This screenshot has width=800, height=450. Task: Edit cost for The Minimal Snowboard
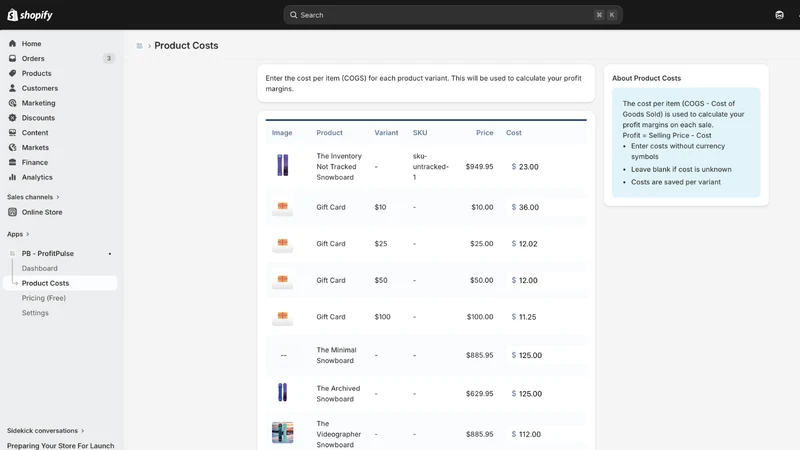545,355
